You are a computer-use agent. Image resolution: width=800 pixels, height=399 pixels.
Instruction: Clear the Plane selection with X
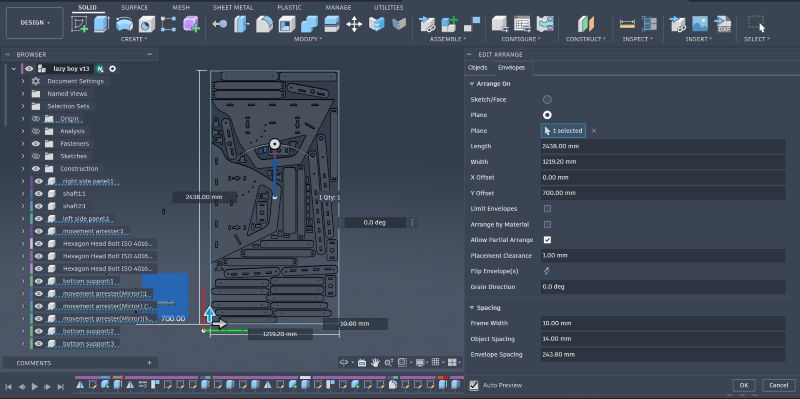pyautogui.click(x=594, y=131)
